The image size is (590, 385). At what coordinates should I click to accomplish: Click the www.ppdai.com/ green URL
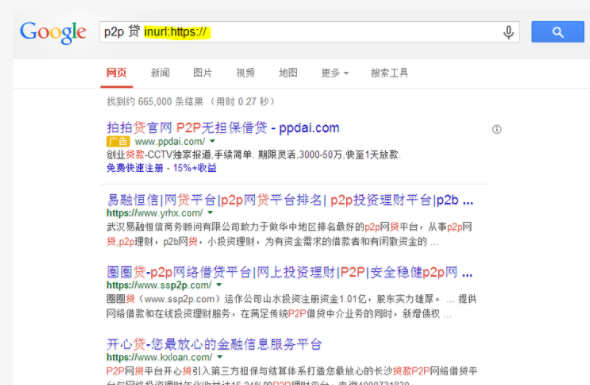point(170,142)
